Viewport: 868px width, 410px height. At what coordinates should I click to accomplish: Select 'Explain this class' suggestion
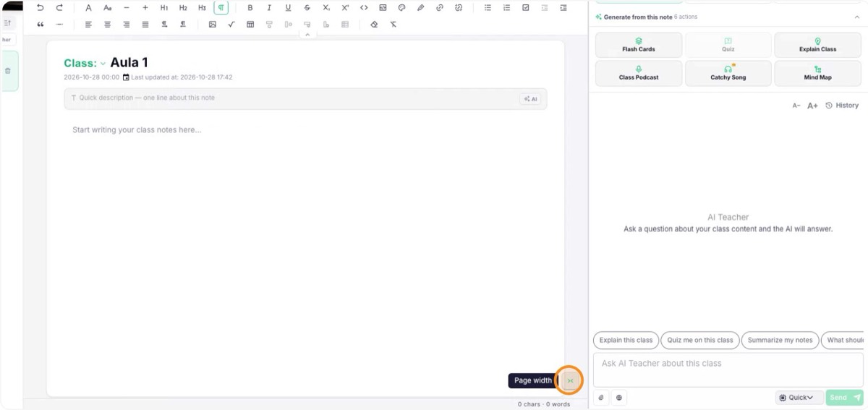coord(626,340)
